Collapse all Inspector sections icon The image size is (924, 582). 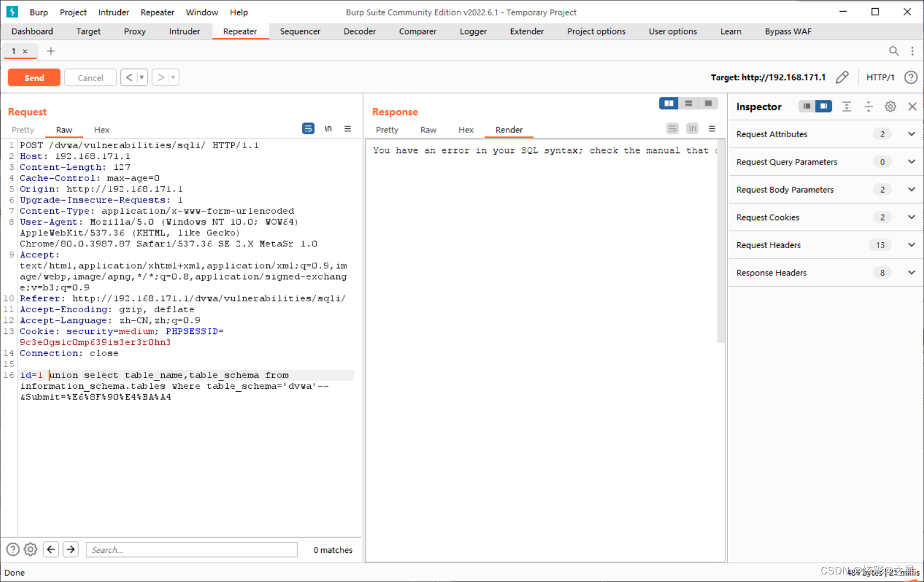click(869, 106)
